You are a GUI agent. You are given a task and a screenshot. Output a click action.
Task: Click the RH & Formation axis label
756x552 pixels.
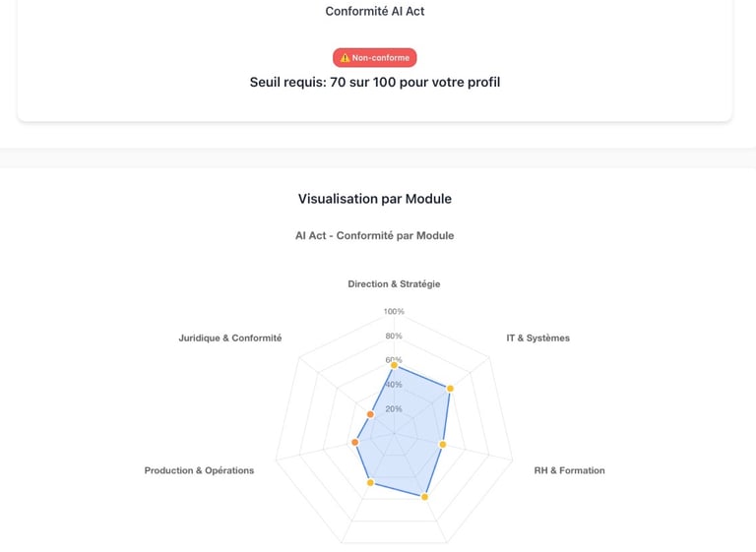click(569, 470)
